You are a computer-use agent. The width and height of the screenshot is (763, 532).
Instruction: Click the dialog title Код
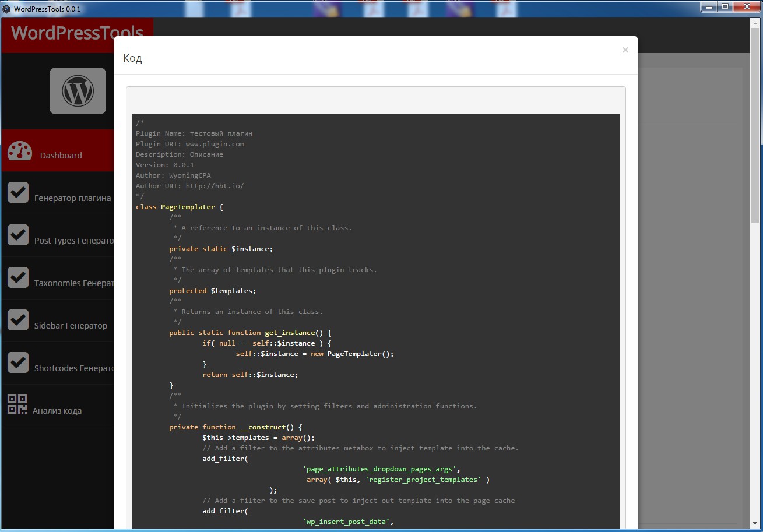click(132, 58)
